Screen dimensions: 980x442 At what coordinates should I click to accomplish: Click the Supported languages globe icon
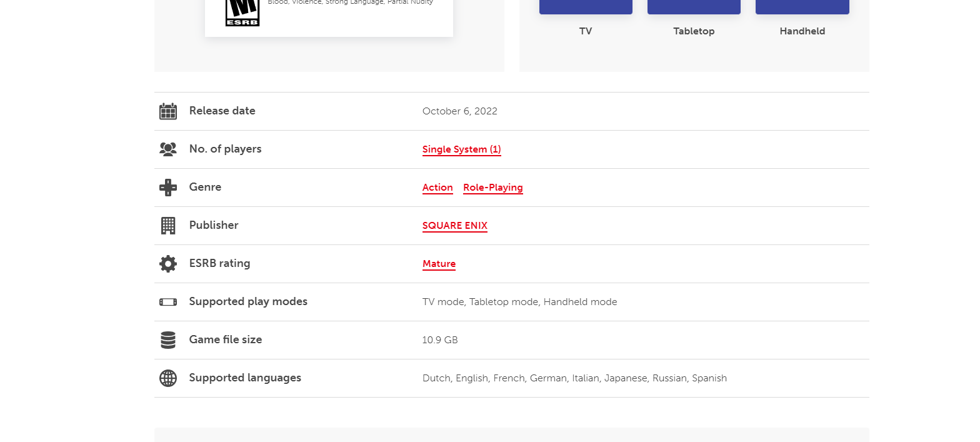(168, 378)
